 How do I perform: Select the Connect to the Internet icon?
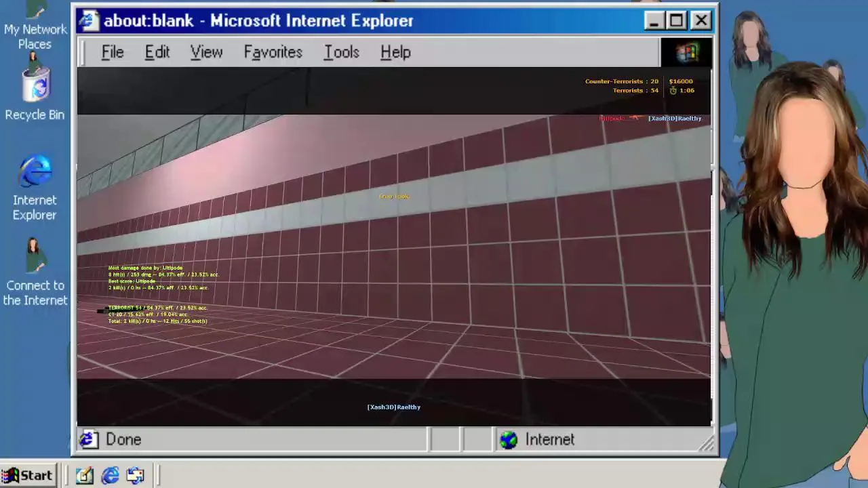[x=35, y=272]
